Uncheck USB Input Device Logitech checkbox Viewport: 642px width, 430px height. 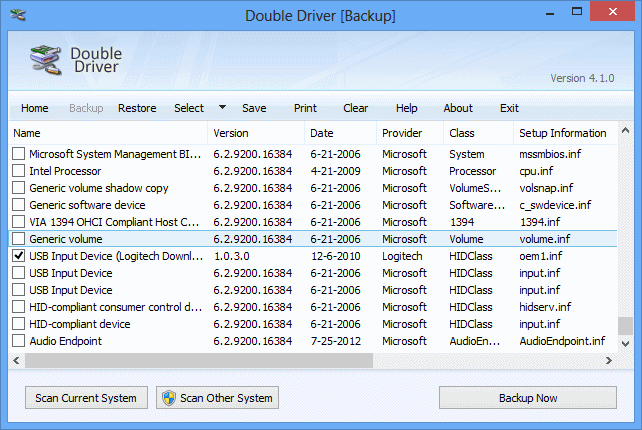click(18, 256)
